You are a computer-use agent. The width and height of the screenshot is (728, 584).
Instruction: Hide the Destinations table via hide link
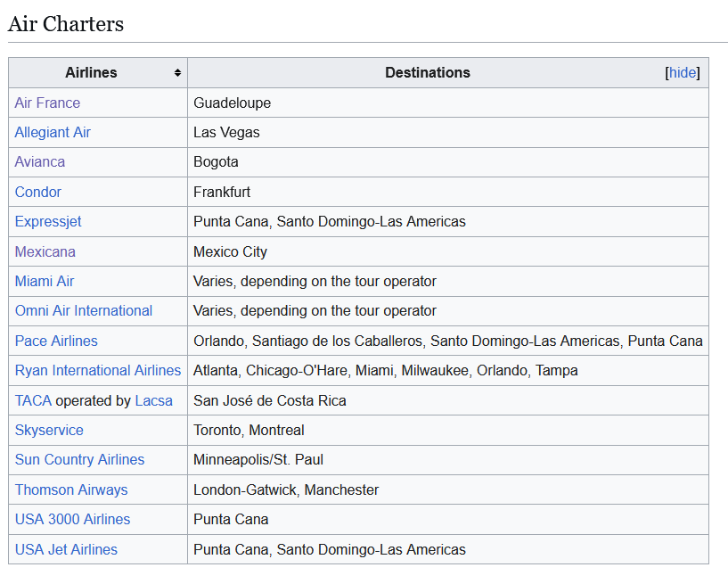pyautogui.click(x=683, y=73)
